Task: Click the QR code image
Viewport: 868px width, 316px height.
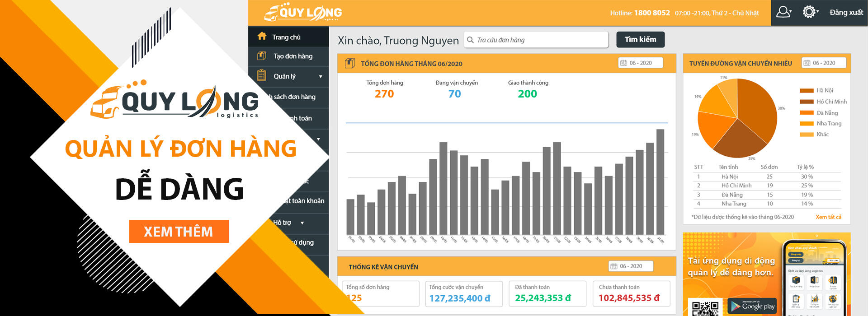Action: pyautogui.click(x=705, y=308)
